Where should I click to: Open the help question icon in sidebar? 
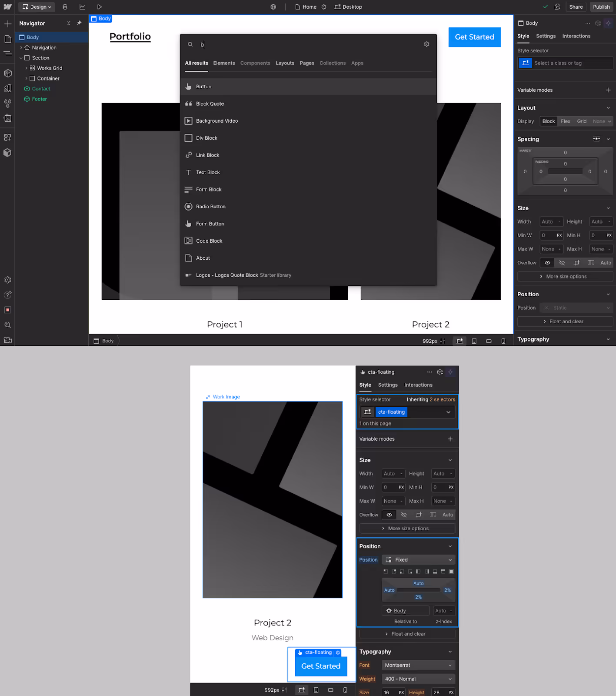point(7,295)
